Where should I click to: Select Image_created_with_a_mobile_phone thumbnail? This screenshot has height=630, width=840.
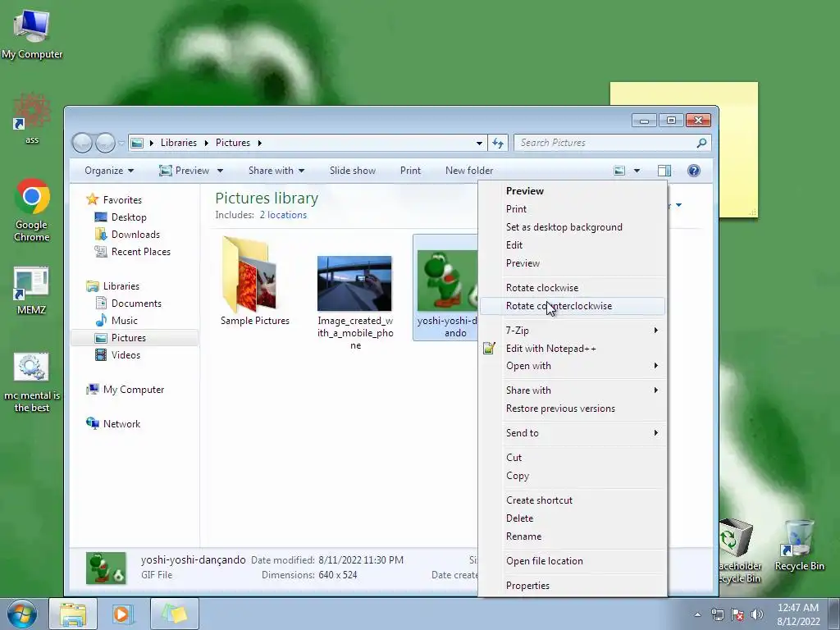coord(355,302)
